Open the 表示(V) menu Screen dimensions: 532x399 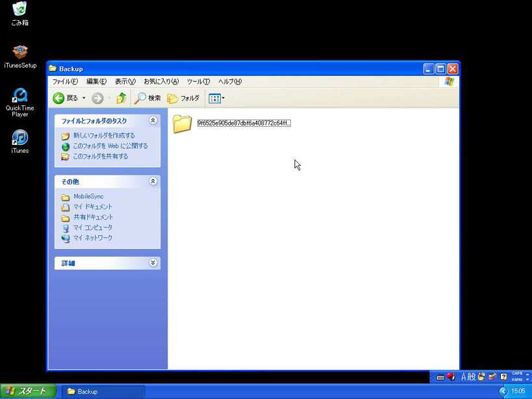click(125, 81)
